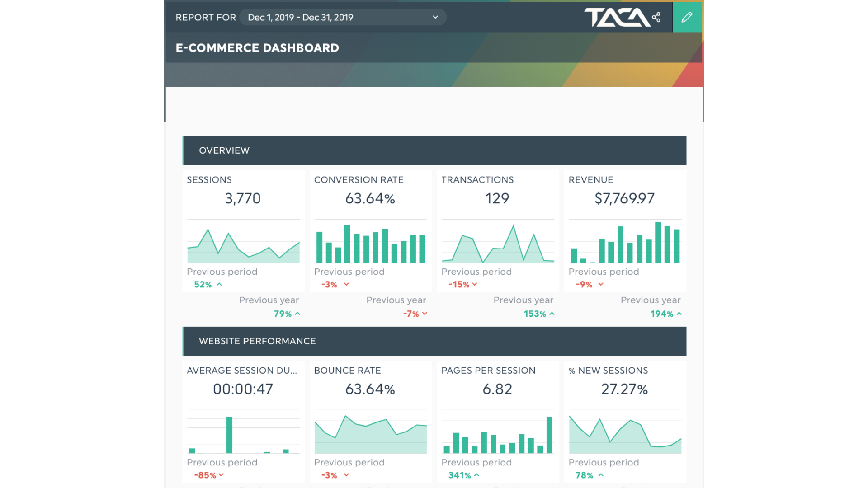This screenshot has height=488, width=868.
Task: Click Sessions previous period 52% value
Action: 203,285
